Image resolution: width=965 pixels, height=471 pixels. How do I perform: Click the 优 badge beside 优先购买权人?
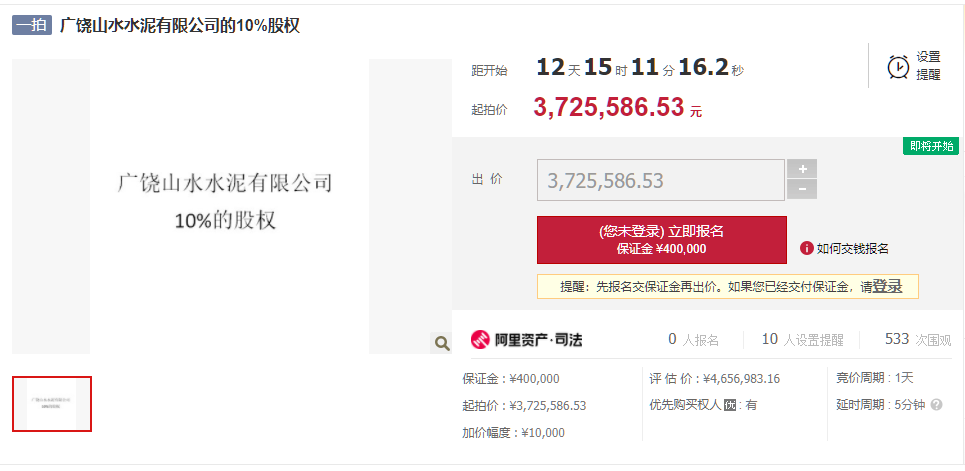[x=731, y=405]
